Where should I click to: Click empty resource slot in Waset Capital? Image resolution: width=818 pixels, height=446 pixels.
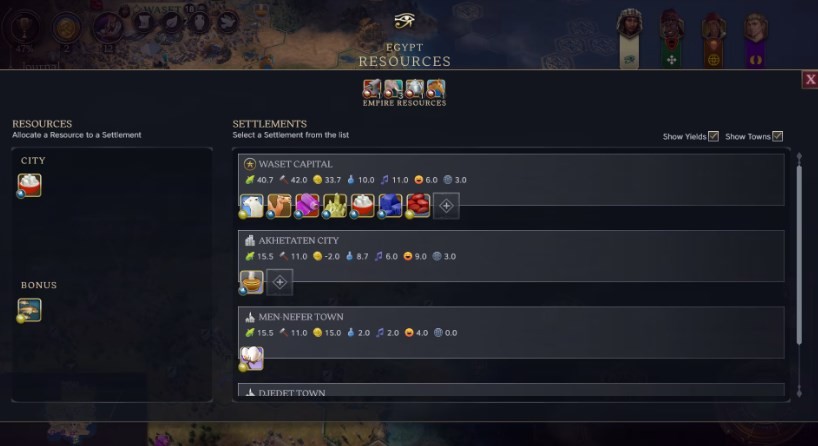tap(447, 206)
